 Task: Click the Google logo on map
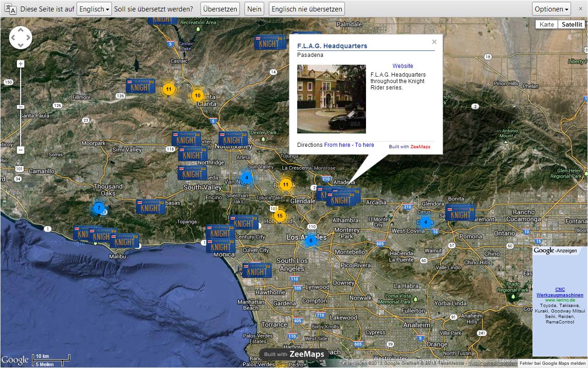point(15,360)
